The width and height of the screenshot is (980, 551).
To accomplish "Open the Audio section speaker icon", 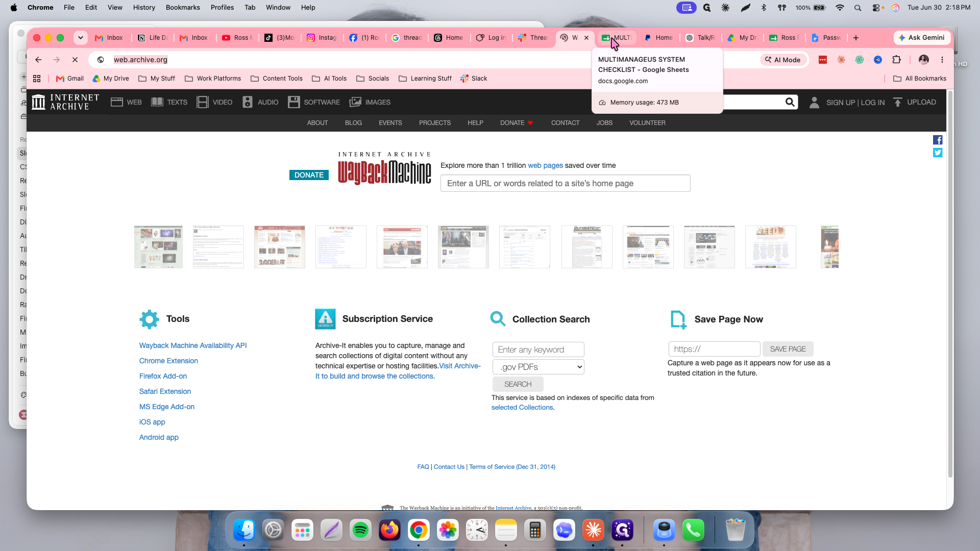I will 248,102.
